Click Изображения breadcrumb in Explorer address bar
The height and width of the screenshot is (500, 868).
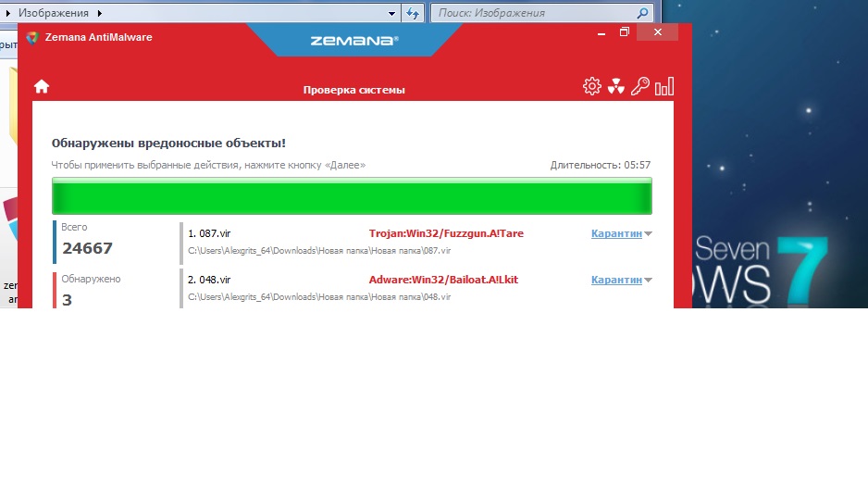[53, 13]
